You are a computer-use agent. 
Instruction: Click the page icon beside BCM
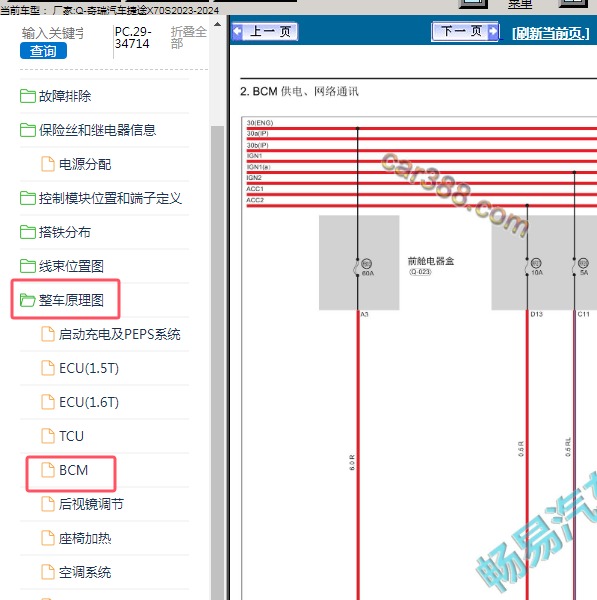pos(48,470)
